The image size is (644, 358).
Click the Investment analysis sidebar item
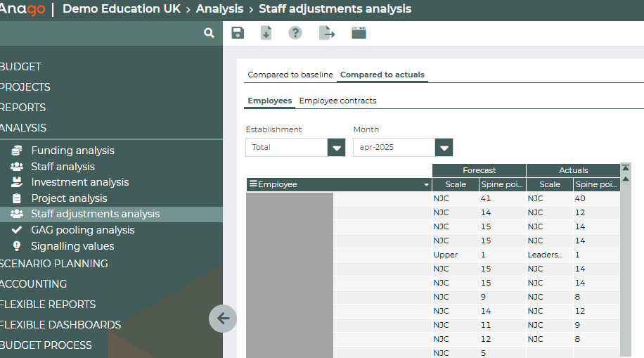(79, 182)
